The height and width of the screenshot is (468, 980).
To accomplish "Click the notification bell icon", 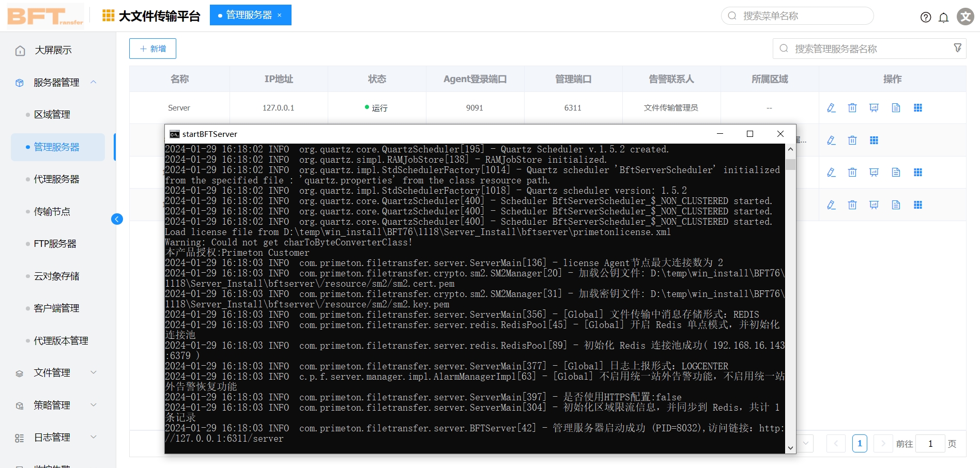I will pyautogui.click(x=944, y=18).
